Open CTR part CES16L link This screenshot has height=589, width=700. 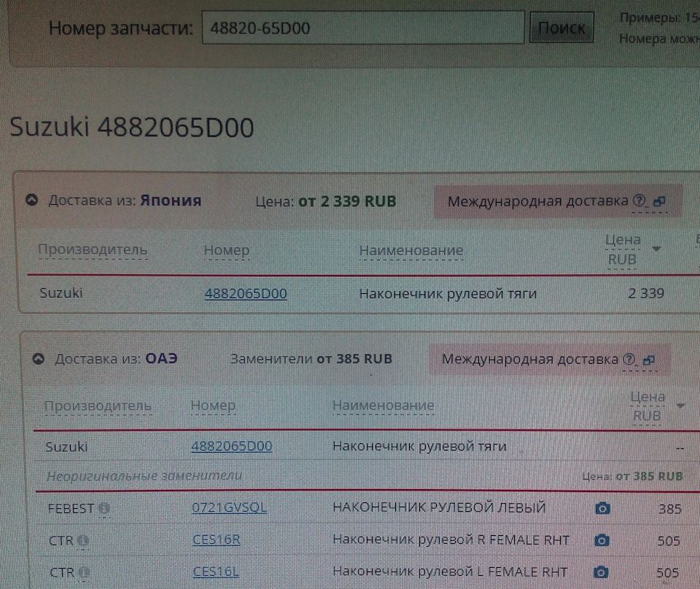tap(216, 572)
